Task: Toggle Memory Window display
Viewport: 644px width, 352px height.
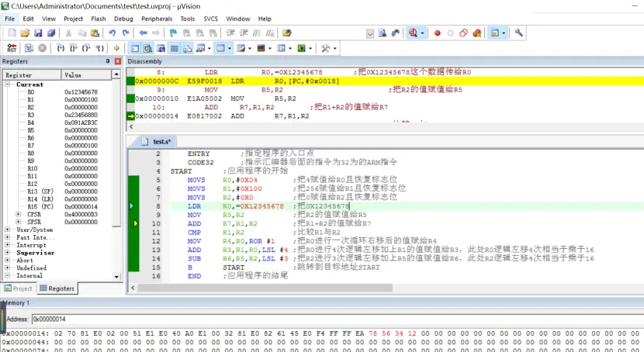Action: [220, 48]
